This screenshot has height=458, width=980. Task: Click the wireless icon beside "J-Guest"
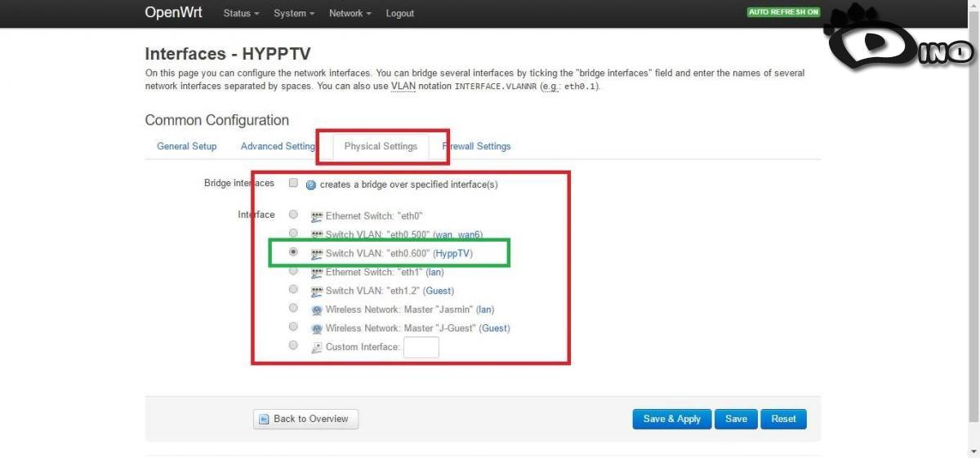(x=317, y=329)
